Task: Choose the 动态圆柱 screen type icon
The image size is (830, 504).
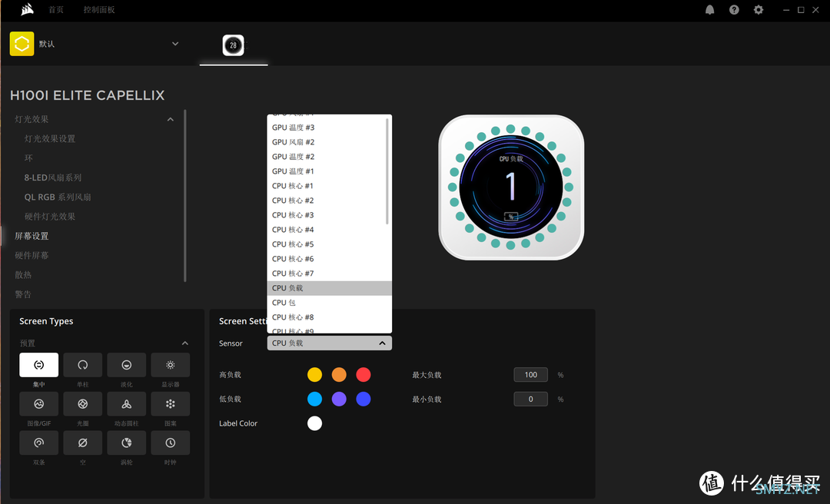Action: [x=127, y=404]
